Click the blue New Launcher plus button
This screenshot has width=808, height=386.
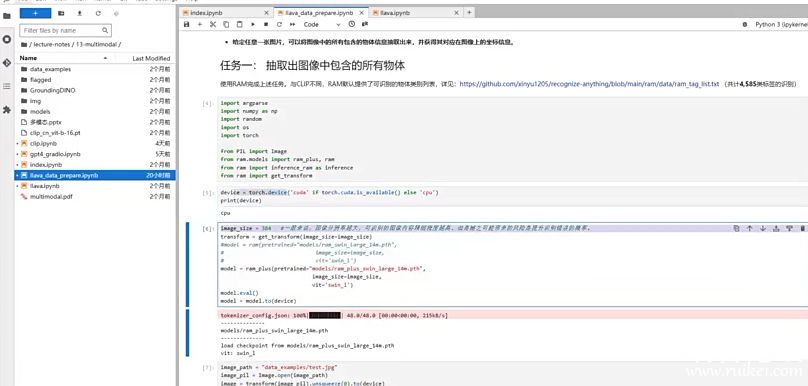click(35, 13)
